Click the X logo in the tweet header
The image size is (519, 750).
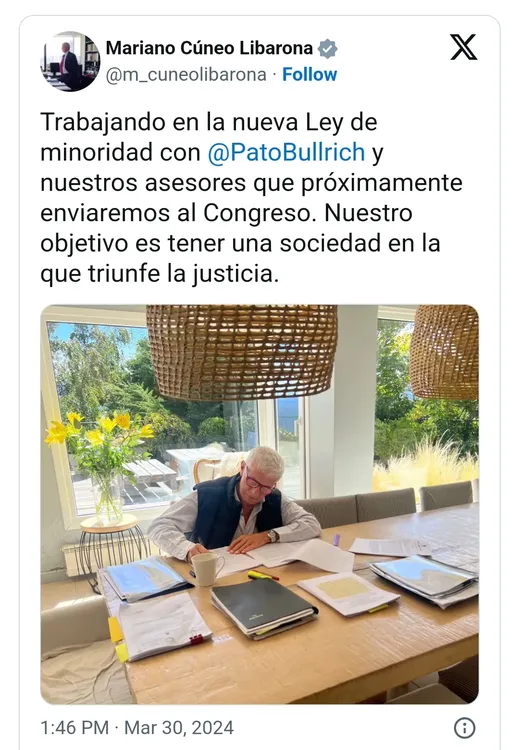[x=463, y=47]
